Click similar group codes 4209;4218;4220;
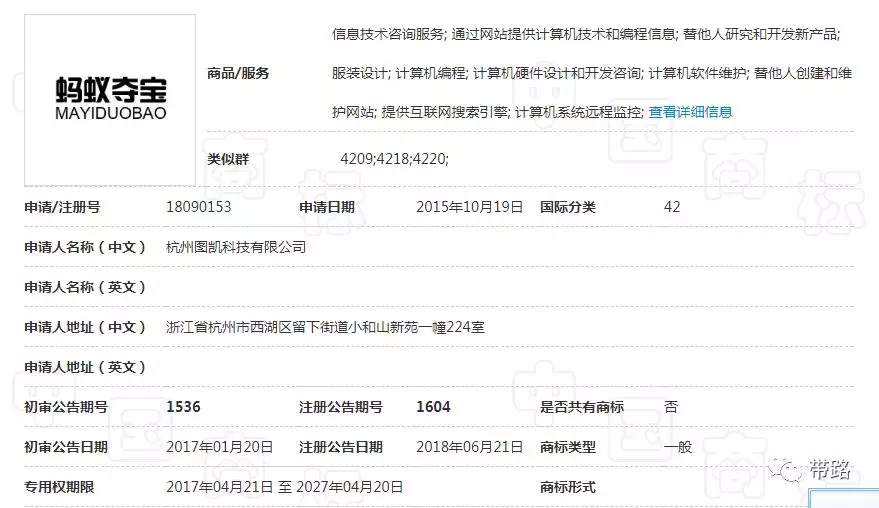This screenshot has width=879, height=508. coord(394,159)
